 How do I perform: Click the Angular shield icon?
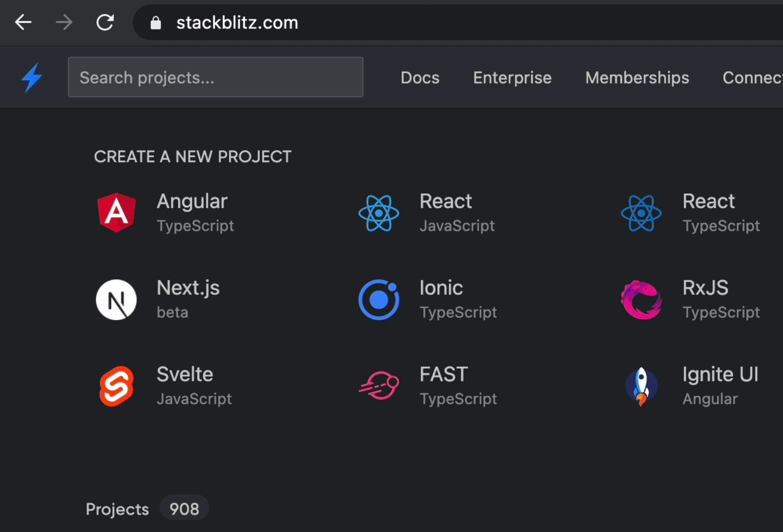pyautogui.click(x=116, y=213)
